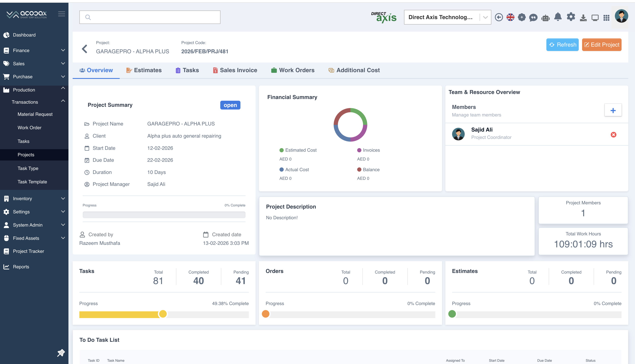Click the Direct Axis company logo

pos(384,17)
